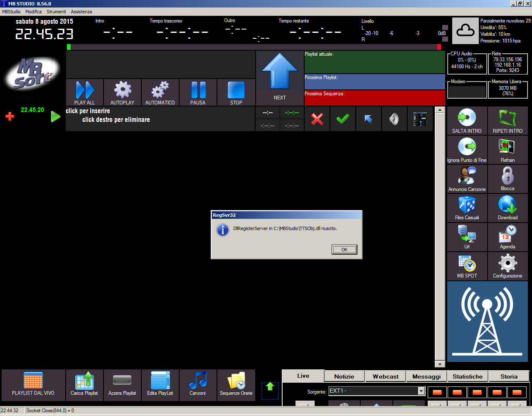Click the playlist scrollbar down arrow
The height and width of the screenshot is (416, 532).
click(440, 364)
